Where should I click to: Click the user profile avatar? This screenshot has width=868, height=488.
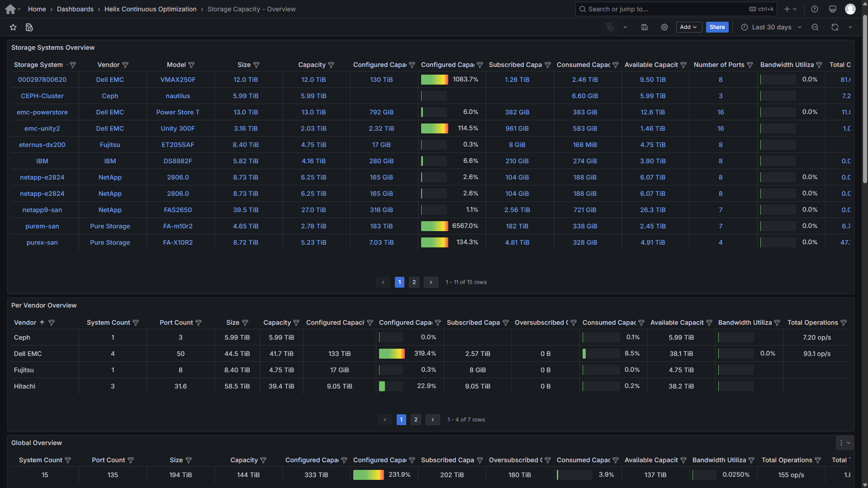click(x=850, y=9)
